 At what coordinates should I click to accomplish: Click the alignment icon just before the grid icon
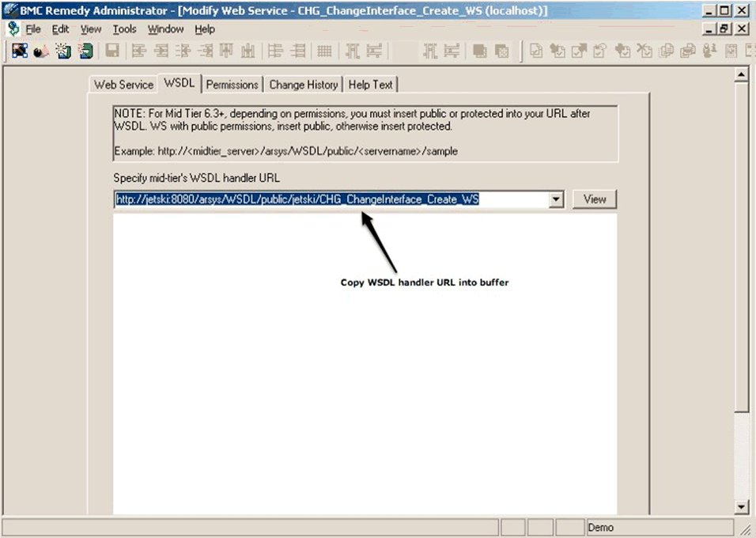299,51
